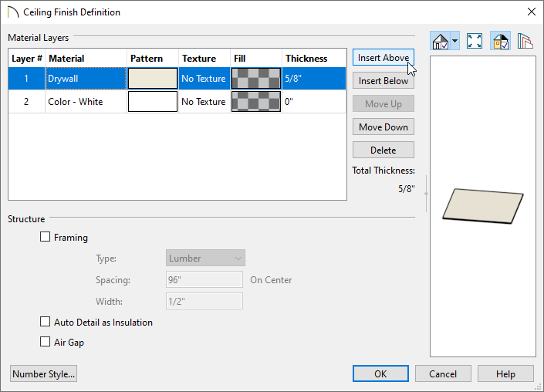Screen dimensions: 544x392
Task: Open the Help button
Action: (505, 373)
